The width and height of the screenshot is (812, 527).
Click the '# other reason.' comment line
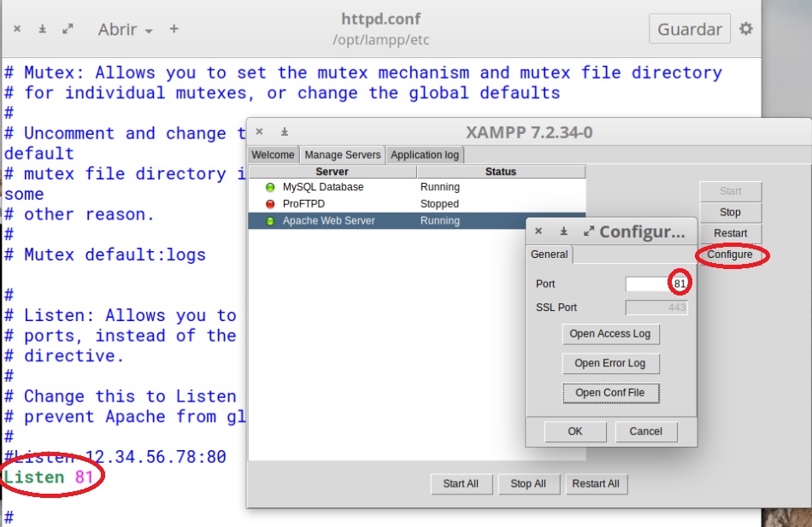(x=79, y=214)
